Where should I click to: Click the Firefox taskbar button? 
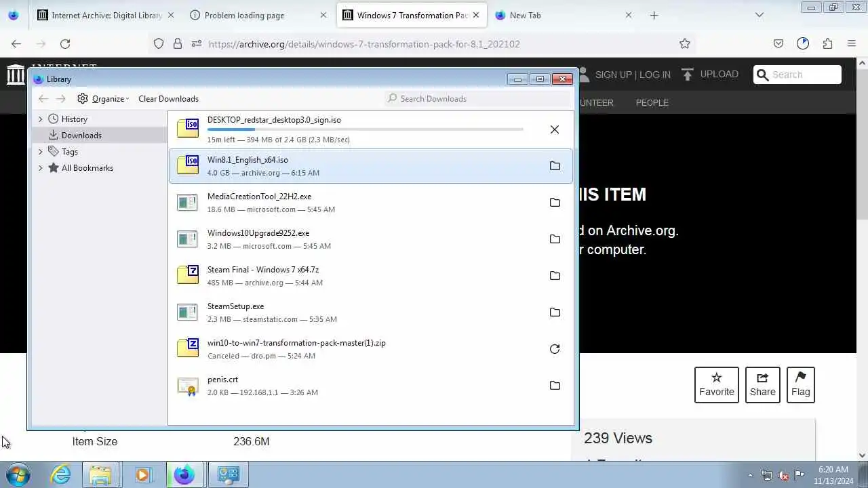point(183,474)
